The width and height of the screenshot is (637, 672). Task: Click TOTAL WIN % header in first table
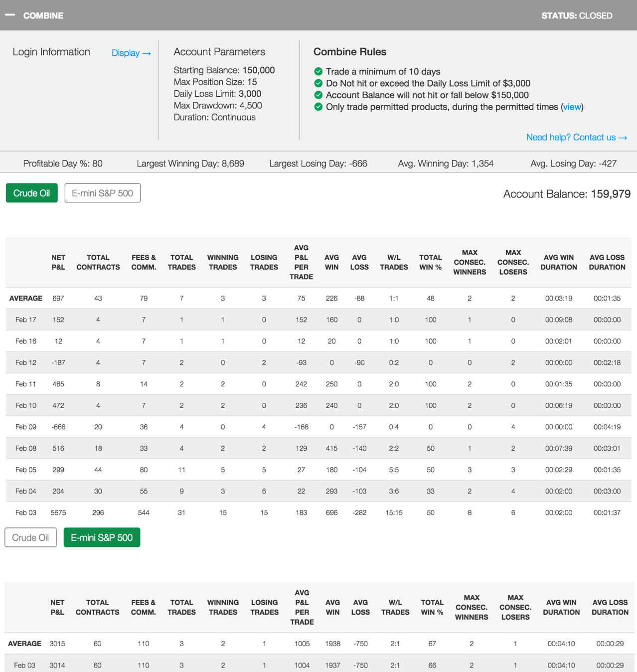pyautogui.click(x=430, y=262)
